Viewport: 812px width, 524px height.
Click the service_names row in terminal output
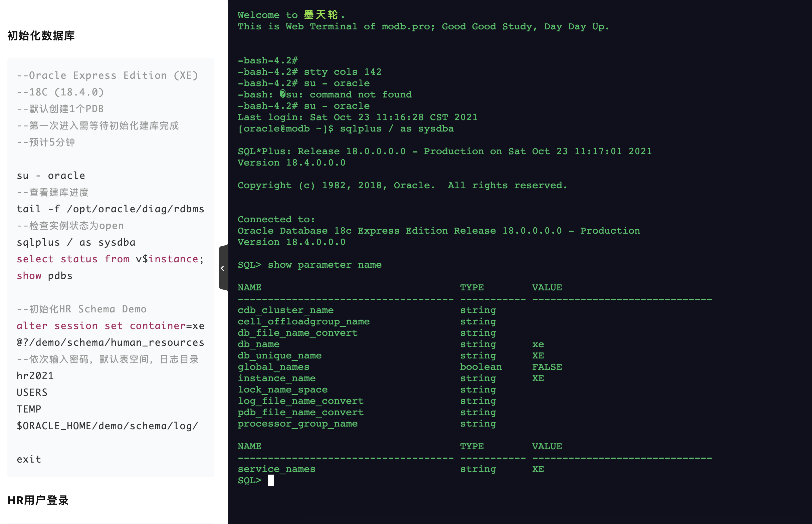coord(276,469)
